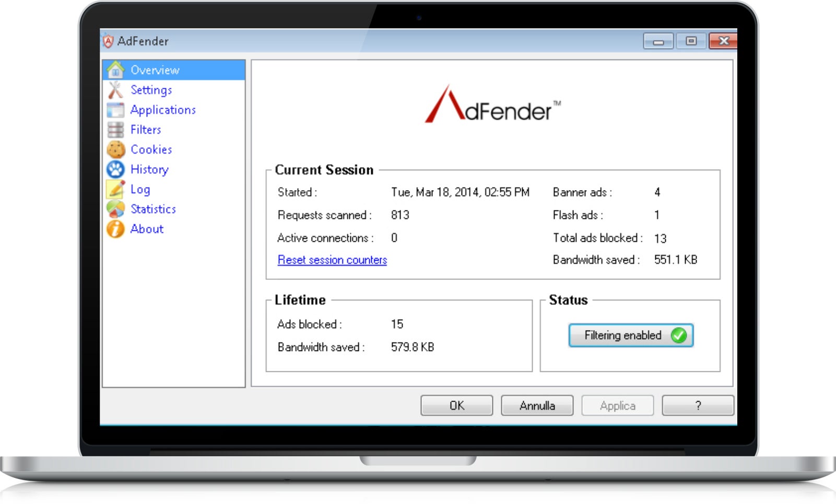Click the Overview house icon
Image resolution: width=836 pixels, height=504 pixels.
pos(115,70)
